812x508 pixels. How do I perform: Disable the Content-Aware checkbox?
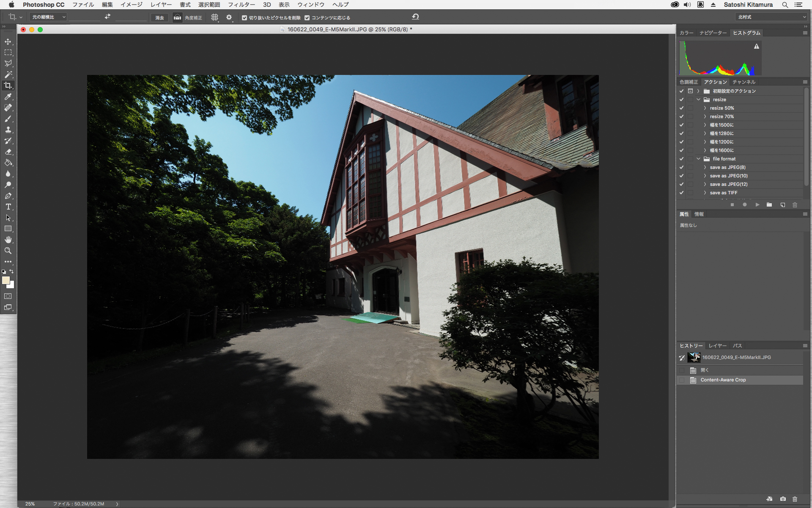(307, 18)
